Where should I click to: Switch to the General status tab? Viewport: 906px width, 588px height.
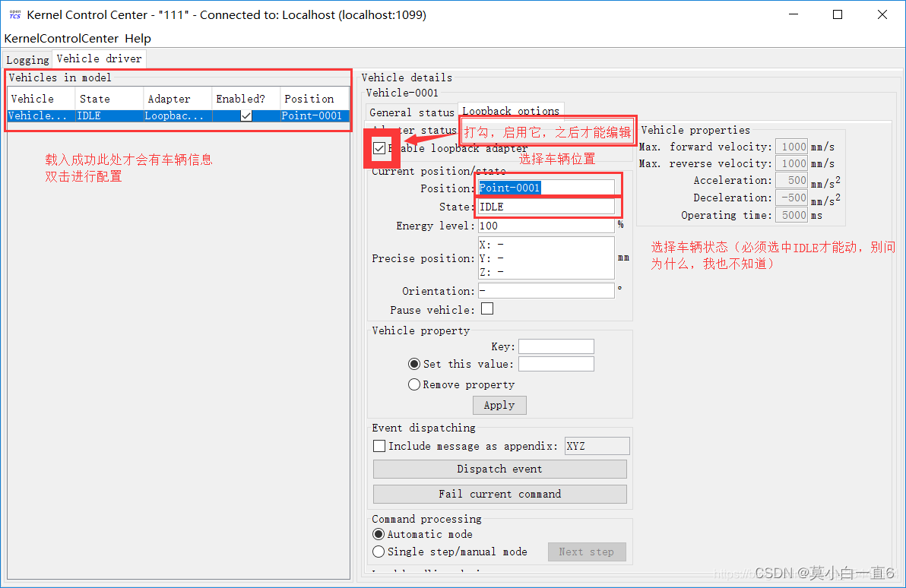412,112
